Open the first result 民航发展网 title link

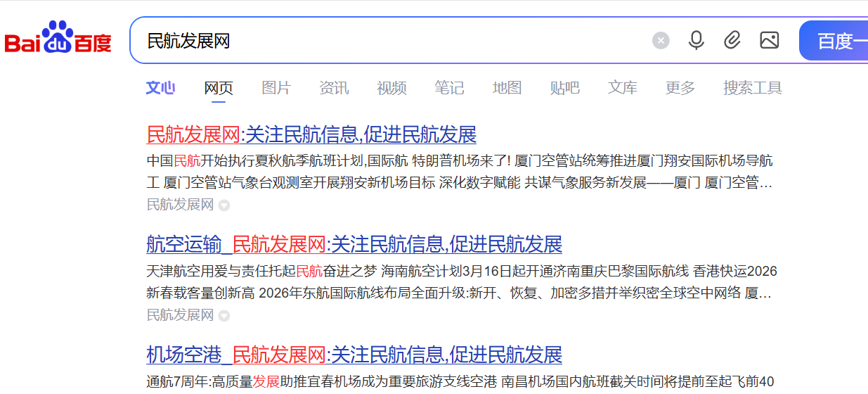coord(311,134)
